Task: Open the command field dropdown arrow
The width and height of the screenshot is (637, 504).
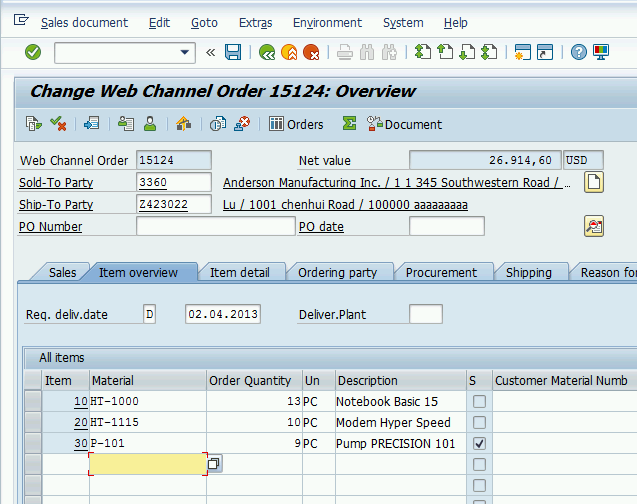Action: 185,52
